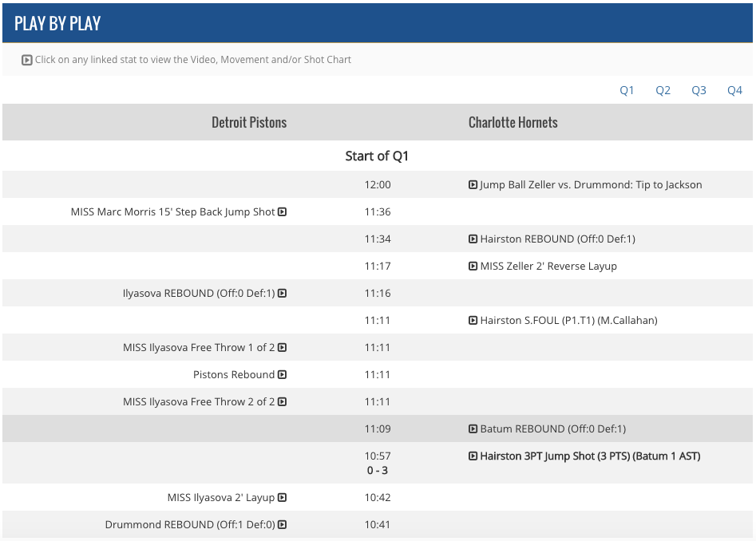Viewport: 756px width, 541px height.
Task: Click the video icon in the instruction hint line
Action: point(27,60)
